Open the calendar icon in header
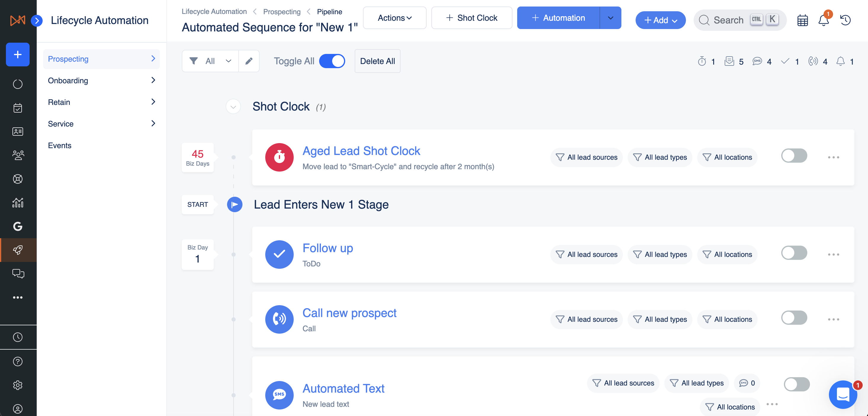868x416 pixels. point(802,20)
